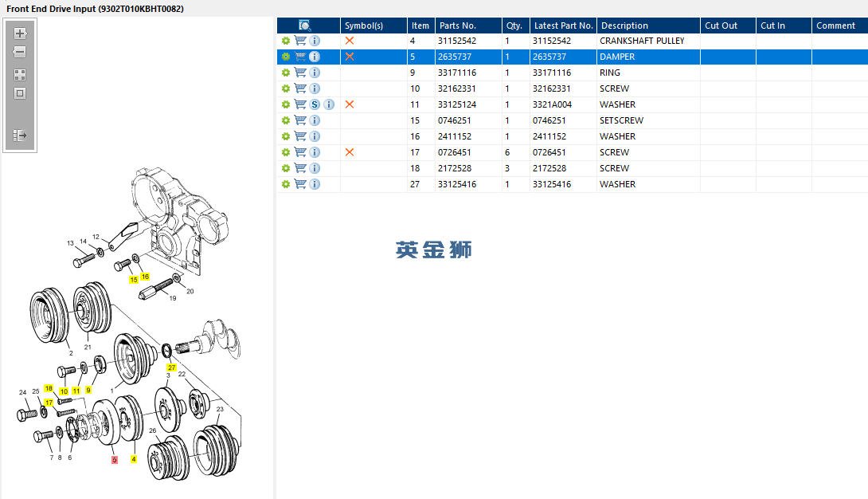
Task: Click the red X symbol for item 17
Action: tap(350, 152)
